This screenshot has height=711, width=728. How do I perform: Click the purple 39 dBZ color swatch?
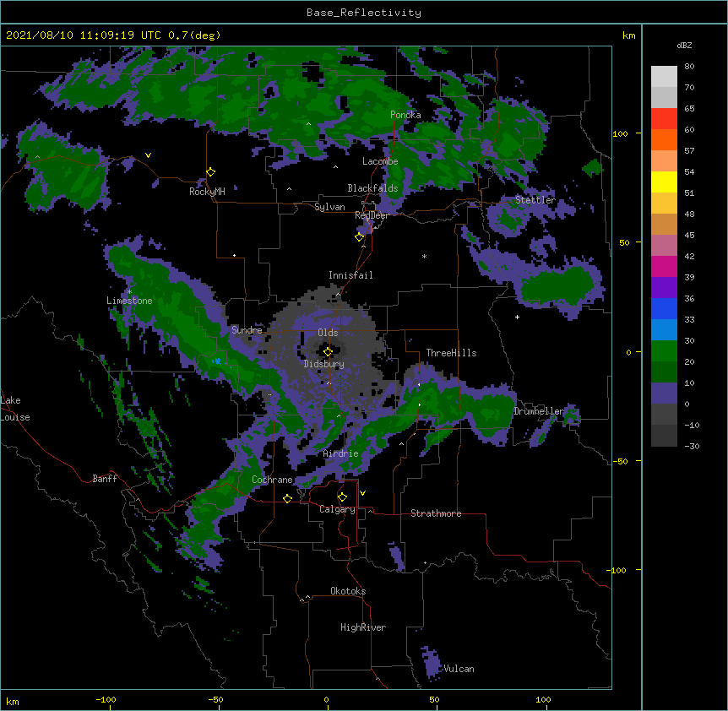click(664, 287)
